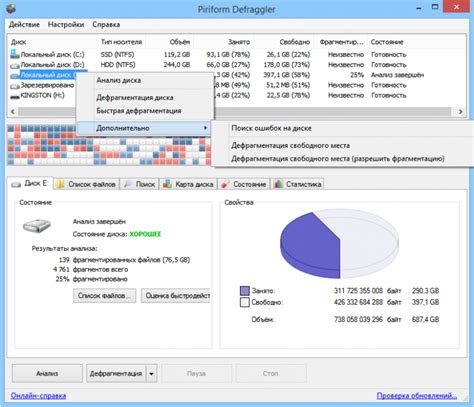The width and height of the screenshot is (474, 407).
Task: Open the Настройки menu
Action: pyautogui.click(x=66, y=25)
